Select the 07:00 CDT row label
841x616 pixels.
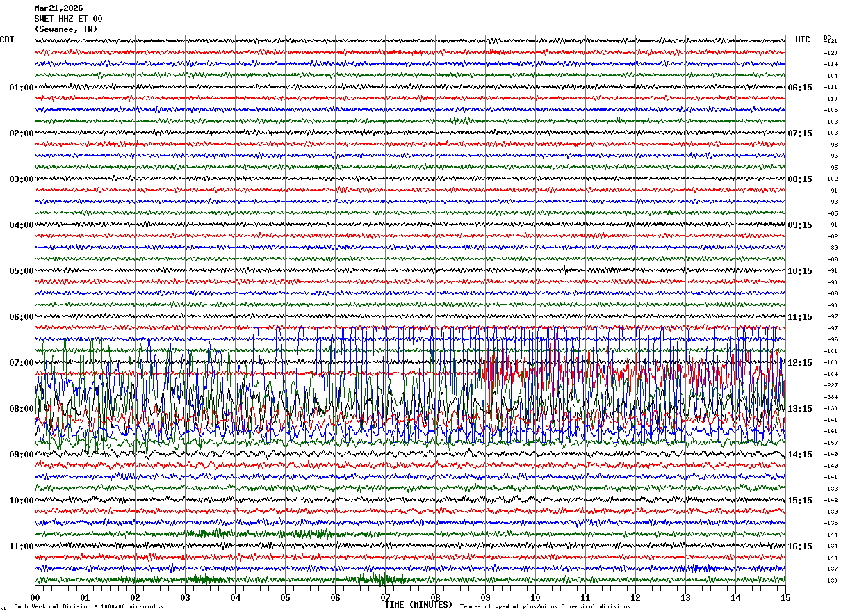(21, 363)
